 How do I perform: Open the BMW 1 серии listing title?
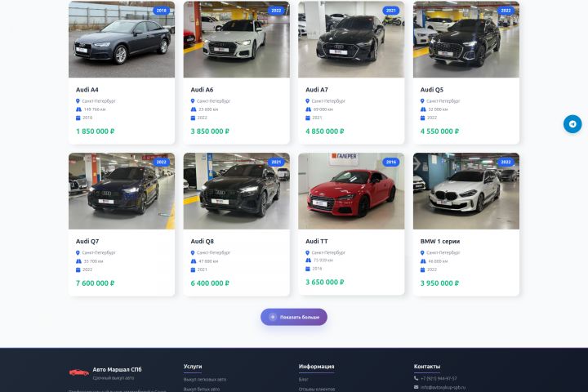coord(440,242)
